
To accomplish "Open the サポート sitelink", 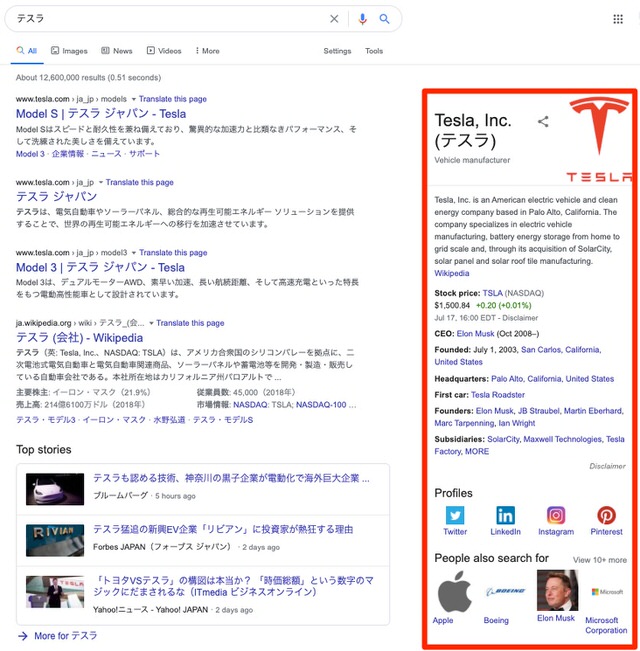I will tap(144, 154).
